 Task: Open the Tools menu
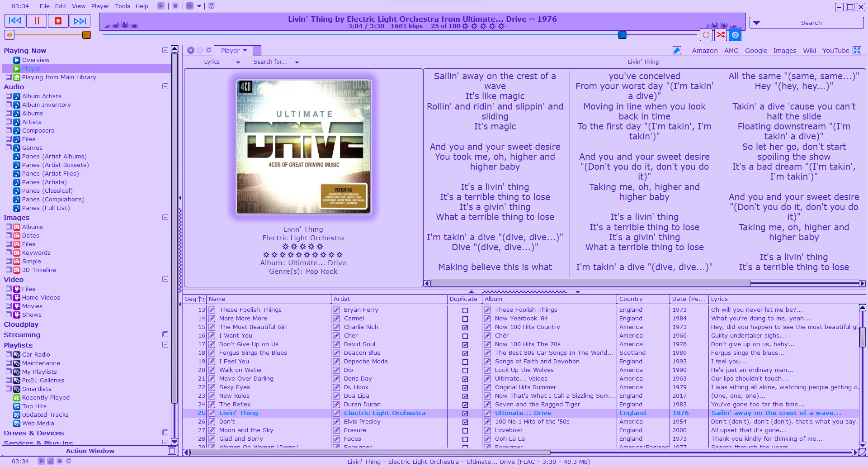tap(123, 6)
